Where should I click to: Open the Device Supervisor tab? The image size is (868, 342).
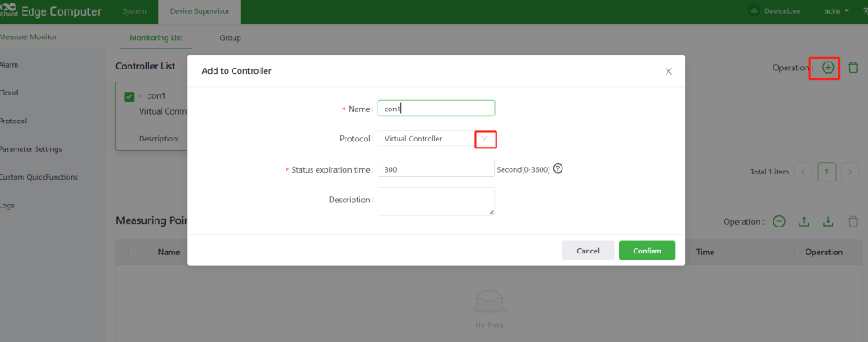(x=200, y=11)
